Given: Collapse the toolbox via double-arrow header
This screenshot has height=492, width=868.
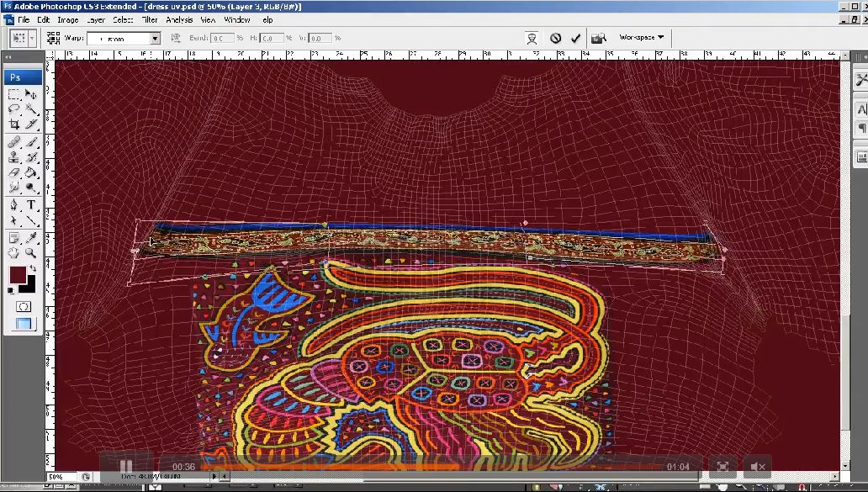Looking at the screenshot, I should (x=8, y=57).
